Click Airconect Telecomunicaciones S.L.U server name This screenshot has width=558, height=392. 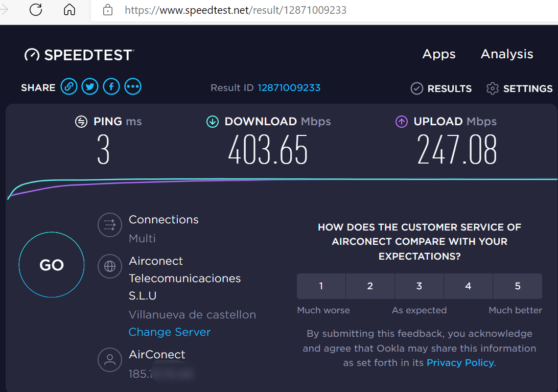(x=184, y=278)
